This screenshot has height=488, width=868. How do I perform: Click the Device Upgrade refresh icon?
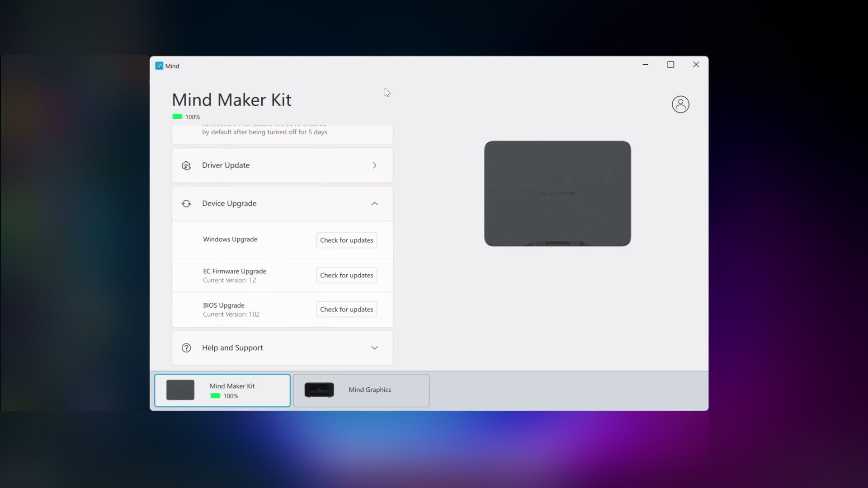(186, 204)
